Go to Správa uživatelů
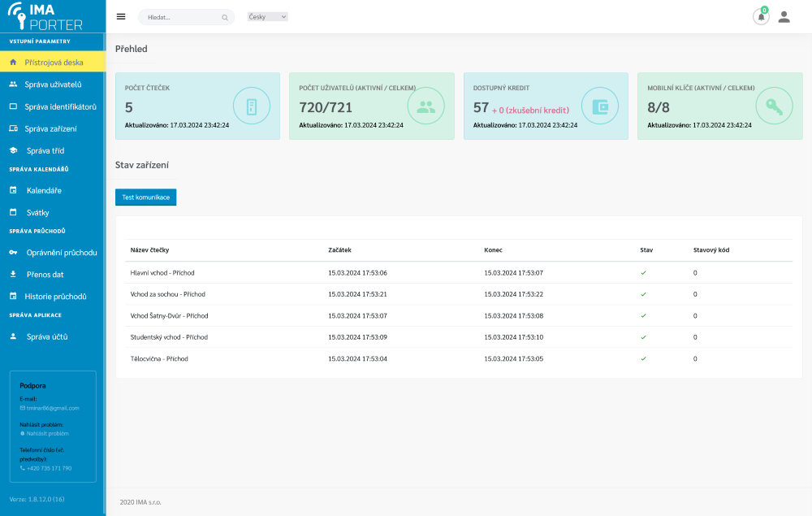 tap(53, 85)
